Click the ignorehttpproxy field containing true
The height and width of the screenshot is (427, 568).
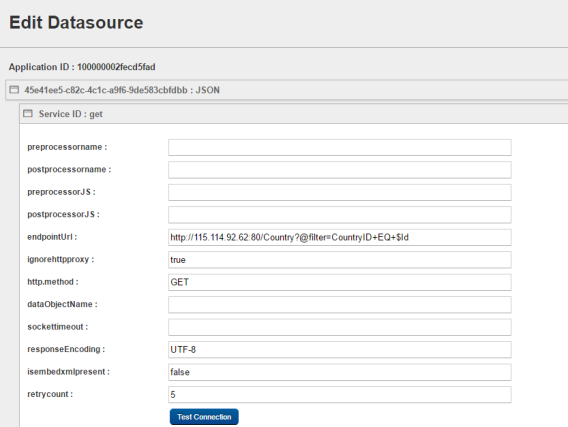pyautogui.click(x=340, y=260)
